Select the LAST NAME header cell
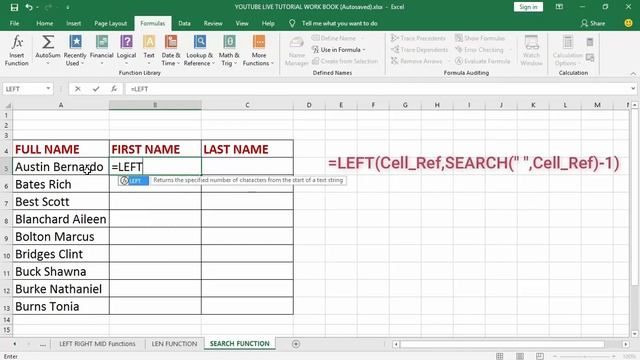Viewport: 640px width, 360px height. [247, 149]
